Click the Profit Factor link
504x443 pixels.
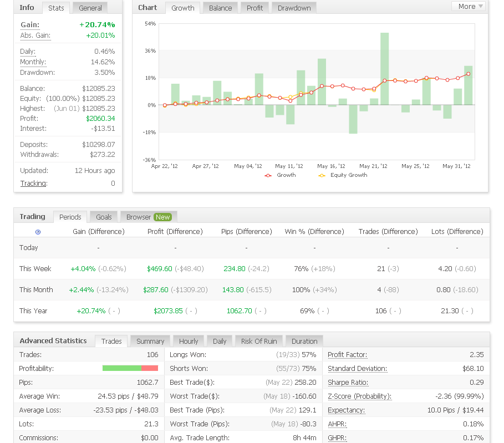(347, 355)
